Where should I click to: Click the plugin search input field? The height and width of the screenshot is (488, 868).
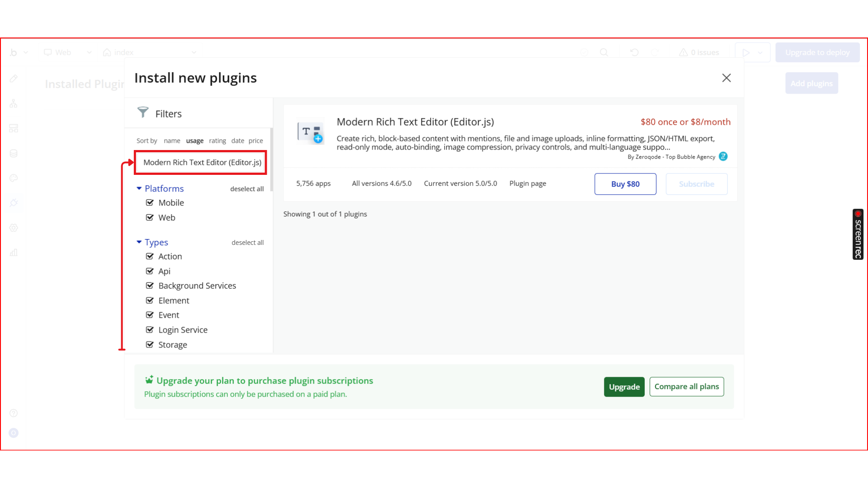[201, 163]
